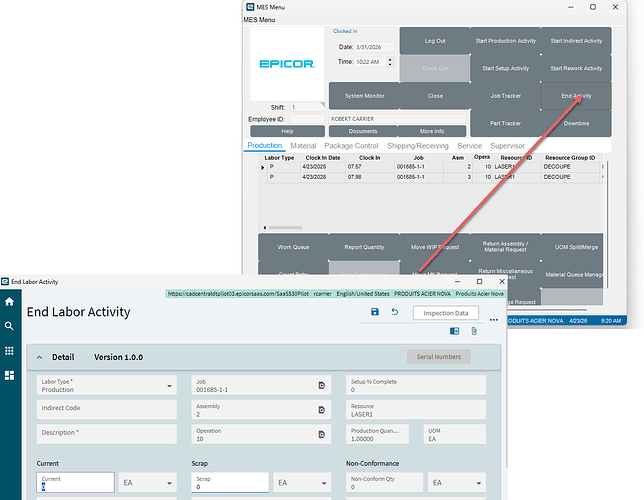Click the Setup % Complete field
Viewport: 644px width, 500px height.
coord(416,385)
